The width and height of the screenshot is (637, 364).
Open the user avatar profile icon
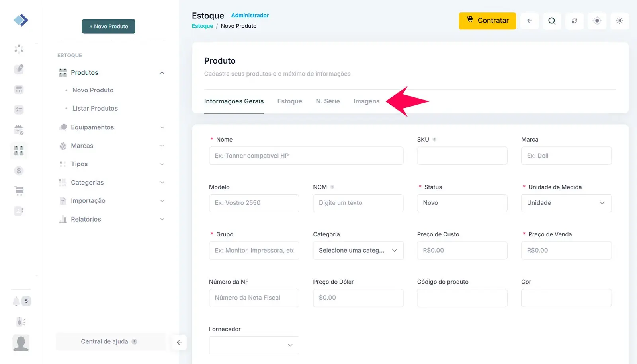[x=21, y=343]
